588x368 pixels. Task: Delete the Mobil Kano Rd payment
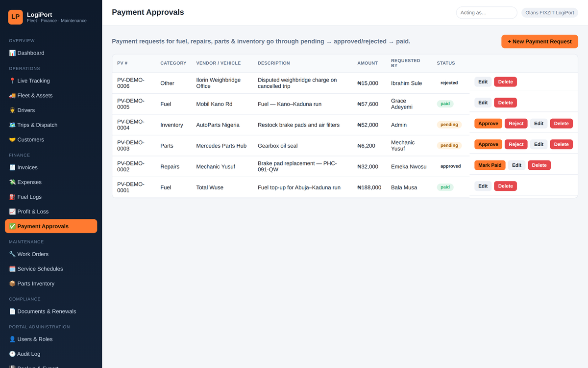[x=505, y=103]
